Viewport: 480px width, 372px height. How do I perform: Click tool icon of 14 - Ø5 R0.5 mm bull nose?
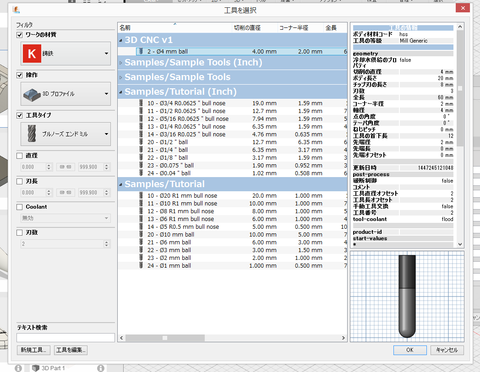(x=141, y=227)
